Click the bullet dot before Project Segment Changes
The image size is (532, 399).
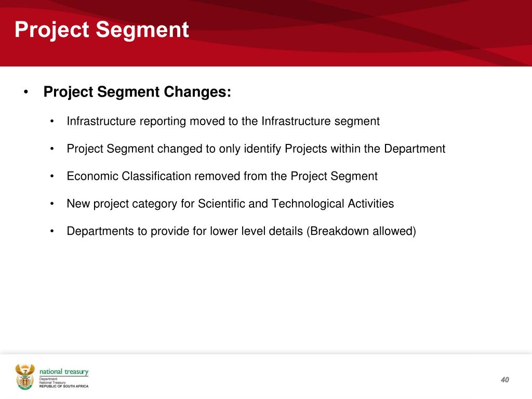26,92
